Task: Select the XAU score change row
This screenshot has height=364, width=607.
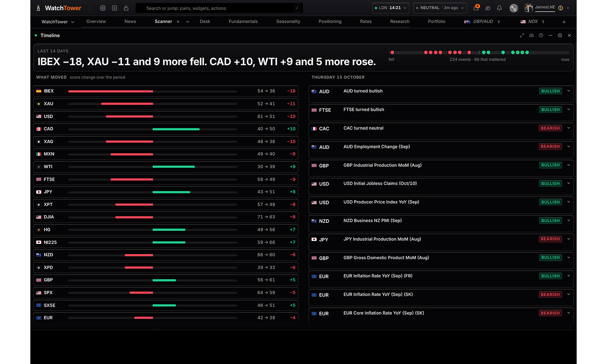Action: [x=166, y=104]
